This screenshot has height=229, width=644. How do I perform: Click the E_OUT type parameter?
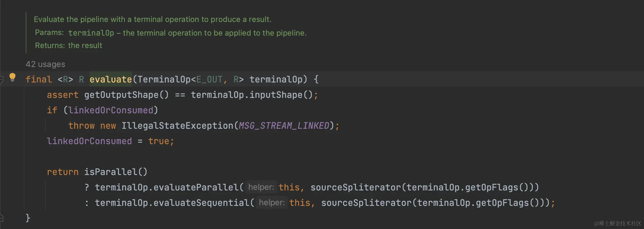coord(209,79)
